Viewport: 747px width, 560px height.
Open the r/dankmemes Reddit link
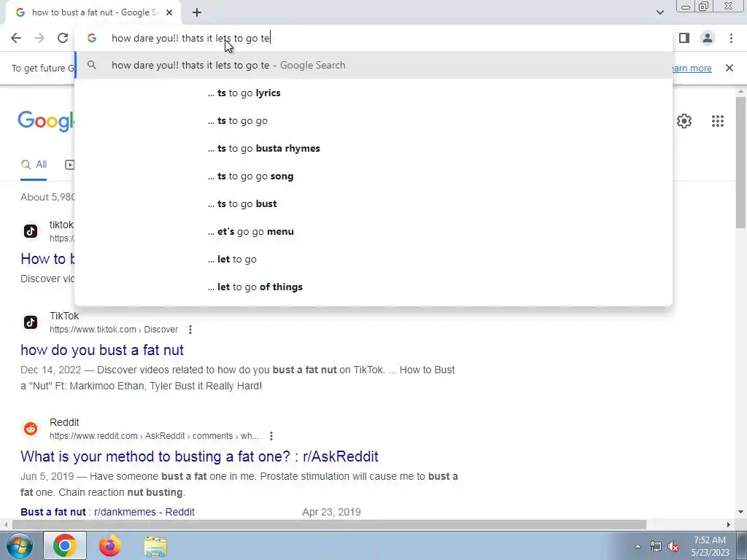[108, 512]
